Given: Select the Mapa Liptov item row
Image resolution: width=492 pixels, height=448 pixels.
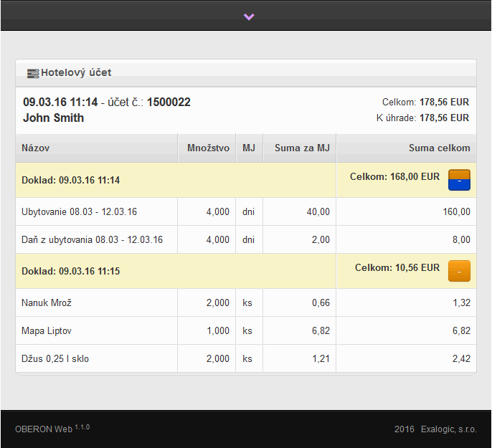Looking at the screenshot, I should pos(47,331).
